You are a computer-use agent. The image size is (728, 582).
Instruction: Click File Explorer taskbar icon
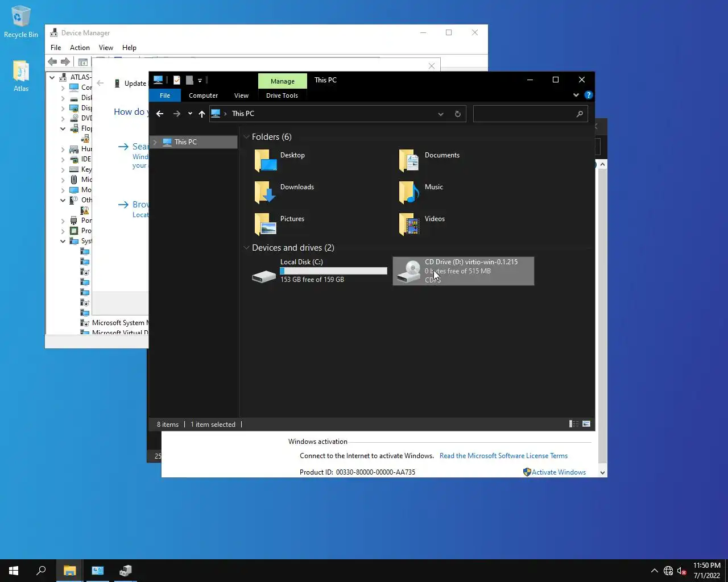click(70, 571)
